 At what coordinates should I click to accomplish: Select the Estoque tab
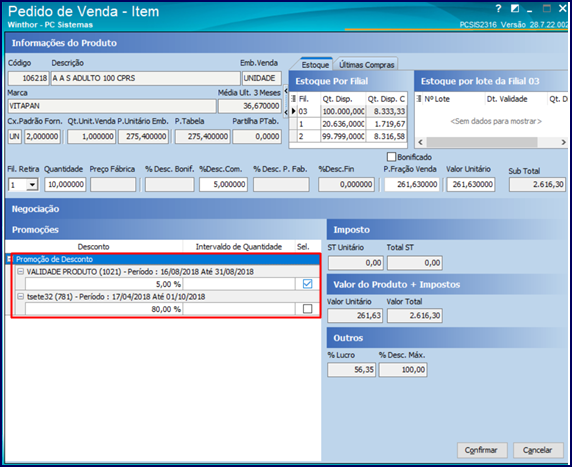pyautogui.click(x=315, y=65)
